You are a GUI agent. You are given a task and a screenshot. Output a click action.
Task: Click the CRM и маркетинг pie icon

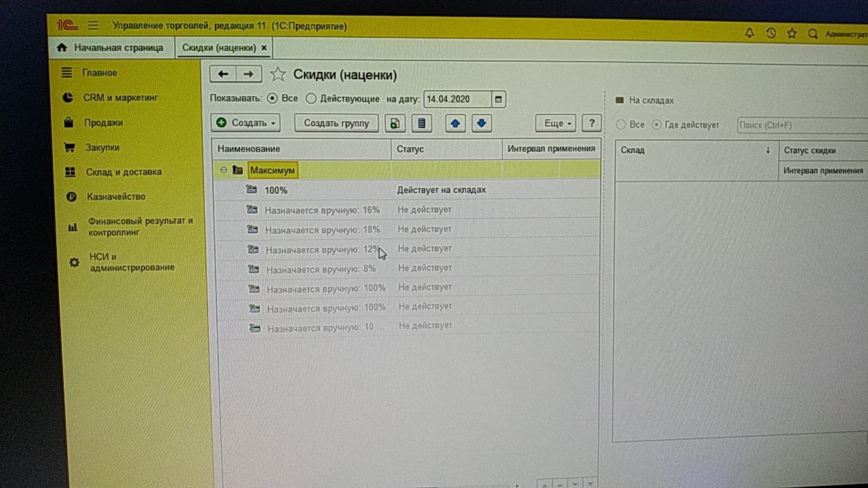click(x=67, y=98)
